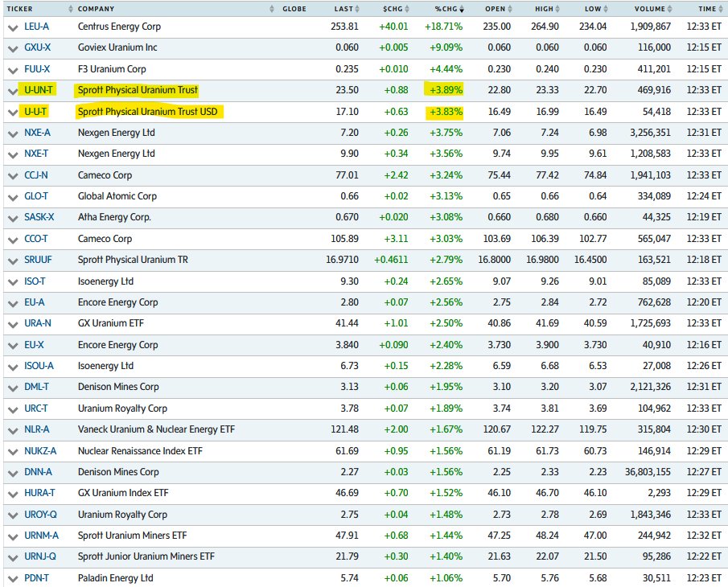Select Vaneck Uranium & Nuclear Energy ETF

[x=157, y=429]
